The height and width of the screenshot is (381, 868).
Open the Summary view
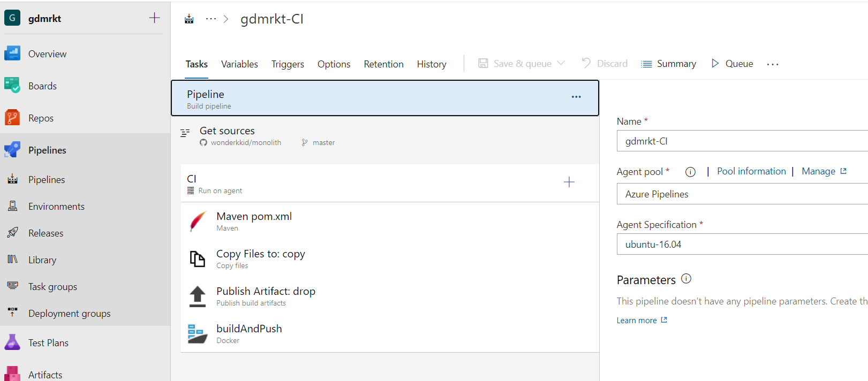[669, 64]
